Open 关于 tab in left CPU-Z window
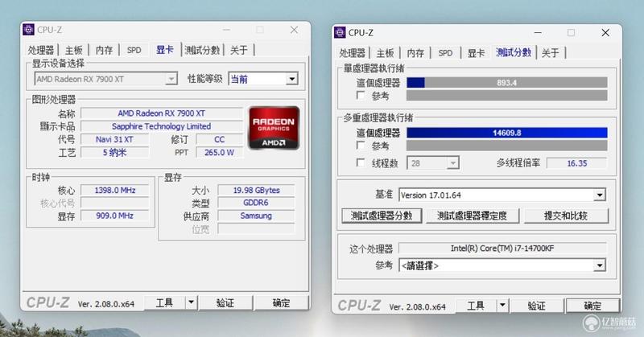The image size is (644, 337). pos(239,50)
